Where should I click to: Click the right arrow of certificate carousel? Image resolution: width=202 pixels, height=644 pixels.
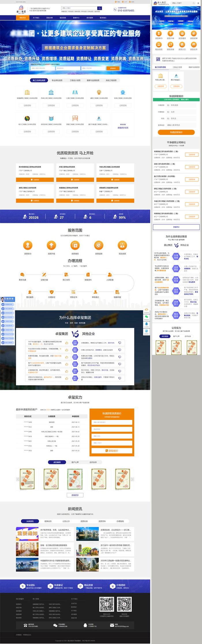(x=132, y=479)
